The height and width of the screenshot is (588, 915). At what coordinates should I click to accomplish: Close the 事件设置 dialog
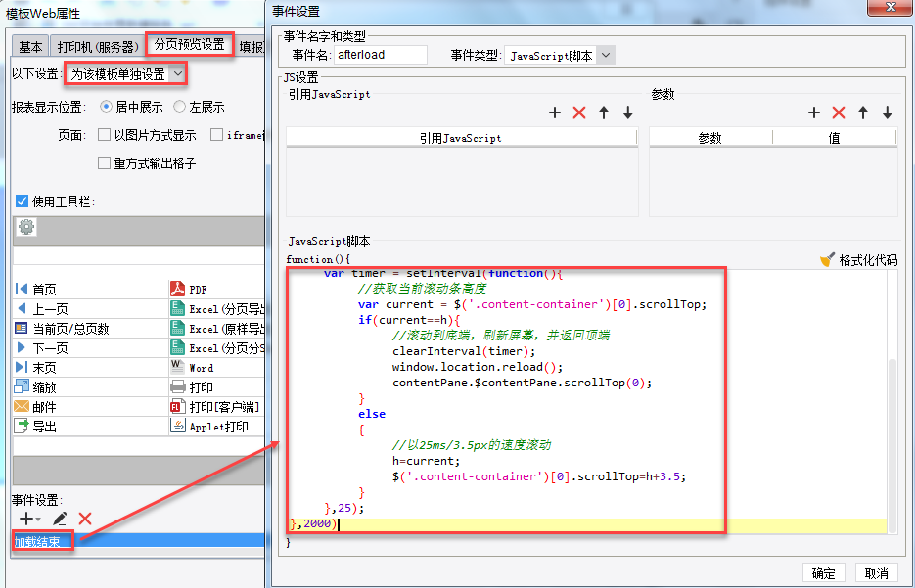point(890,8)
